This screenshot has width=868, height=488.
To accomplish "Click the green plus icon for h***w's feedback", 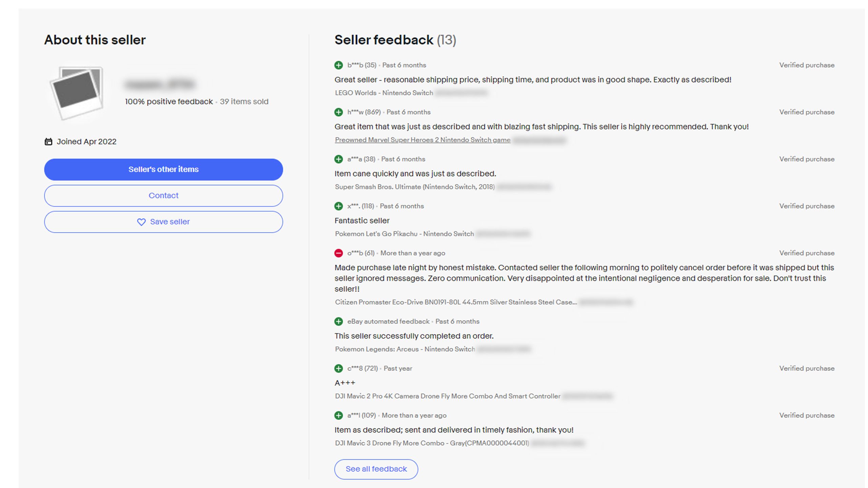I will (338, 112).
